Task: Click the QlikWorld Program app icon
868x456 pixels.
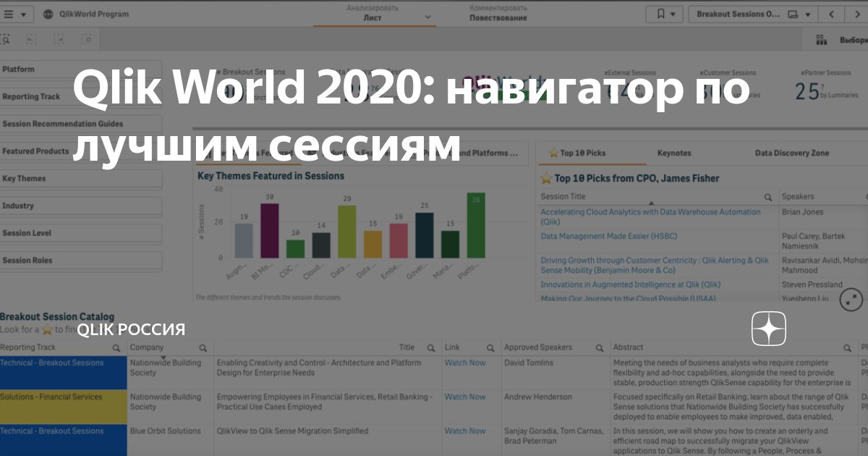Action: [x=49, y=14]
